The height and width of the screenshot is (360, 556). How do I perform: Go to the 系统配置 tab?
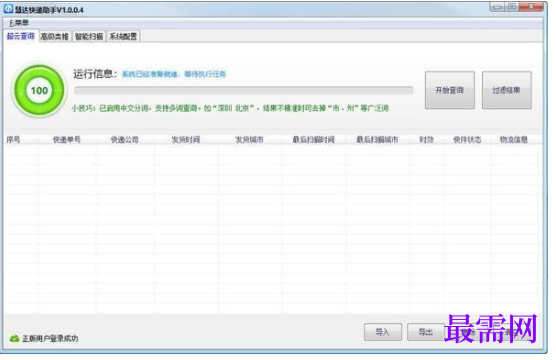(x=123, y=36)
